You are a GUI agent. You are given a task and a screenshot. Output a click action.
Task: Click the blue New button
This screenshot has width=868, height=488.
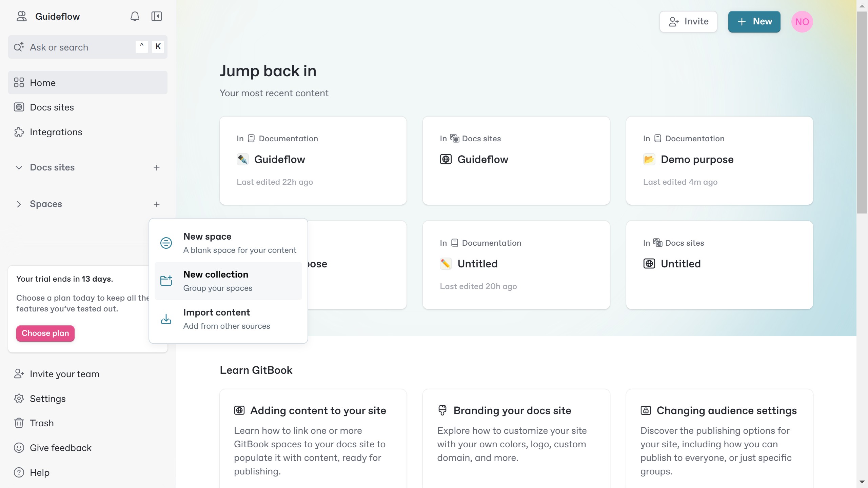(x=754, y=22)
